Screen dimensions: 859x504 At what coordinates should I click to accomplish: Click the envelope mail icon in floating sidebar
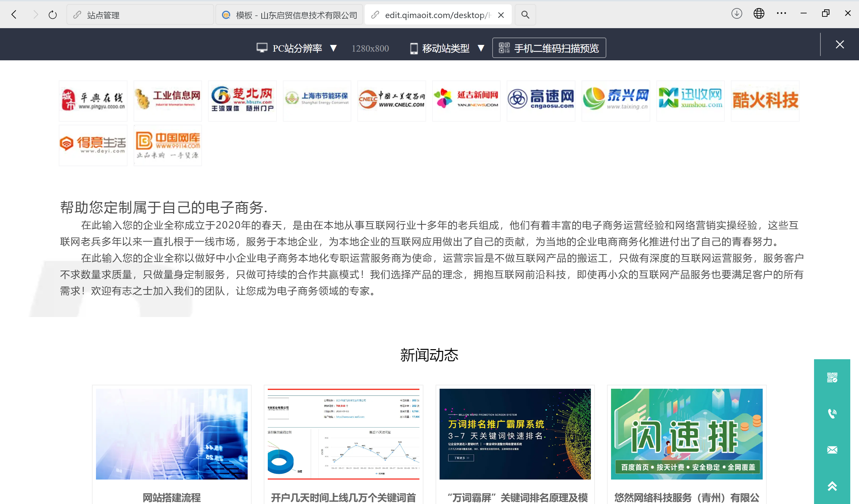832,449
